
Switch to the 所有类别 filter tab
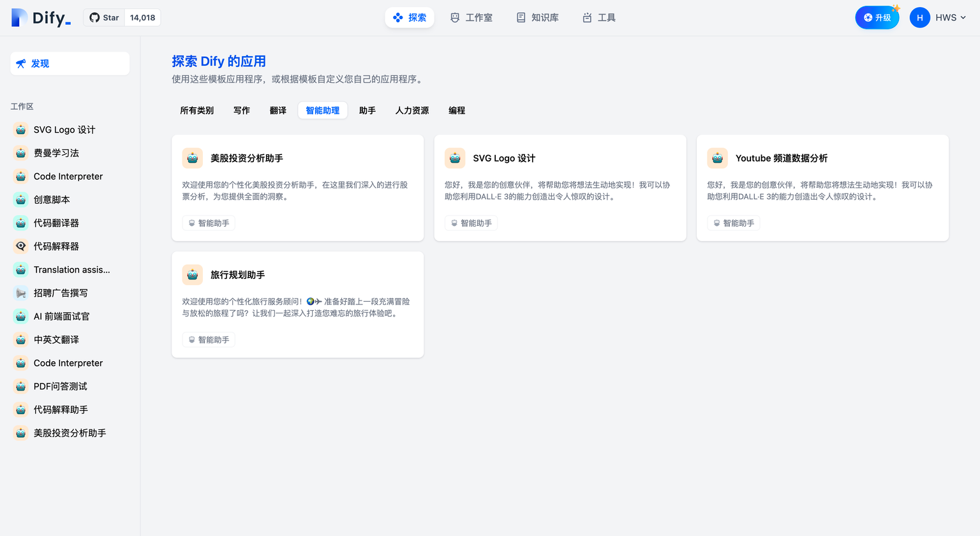point(197,110)
